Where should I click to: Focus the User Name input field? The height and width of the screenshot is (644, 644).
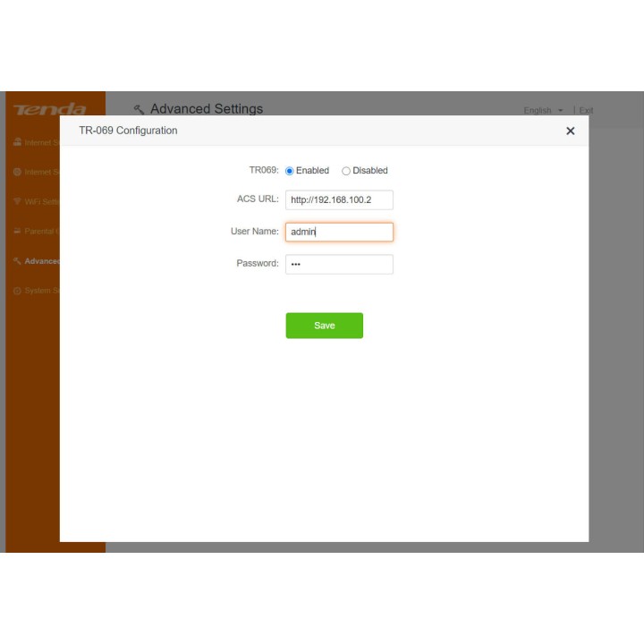(339, 232)
